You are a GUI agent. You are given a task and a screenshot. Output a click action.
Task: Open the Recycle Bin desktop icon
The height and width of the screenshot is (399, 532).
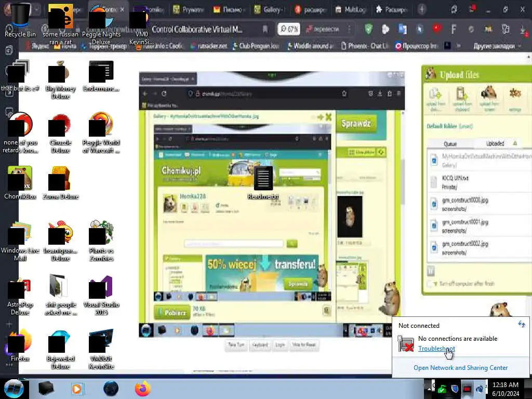click(x=20, y=20)
